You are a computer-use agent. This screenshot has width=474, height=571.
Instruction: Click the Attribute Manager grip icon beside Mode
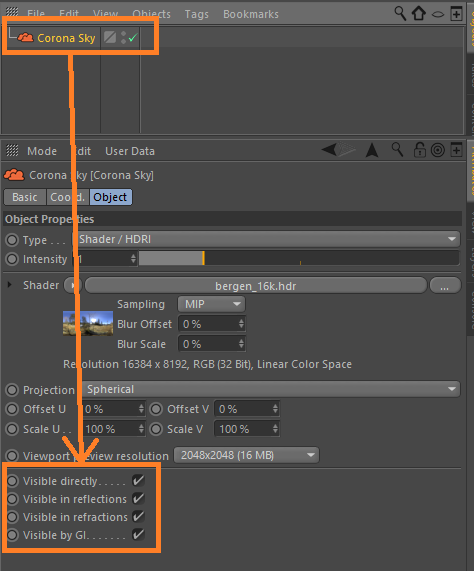click(x=12, y=150)
